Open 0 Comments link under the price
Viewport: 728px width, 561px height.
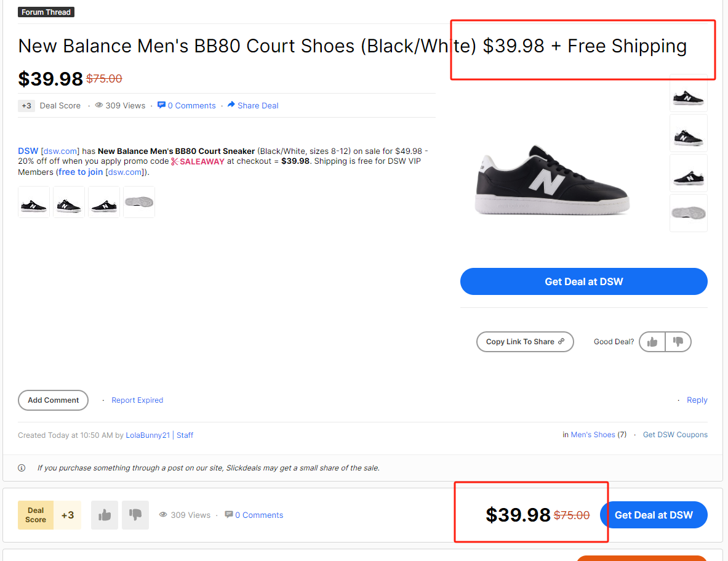coord(187,105)
